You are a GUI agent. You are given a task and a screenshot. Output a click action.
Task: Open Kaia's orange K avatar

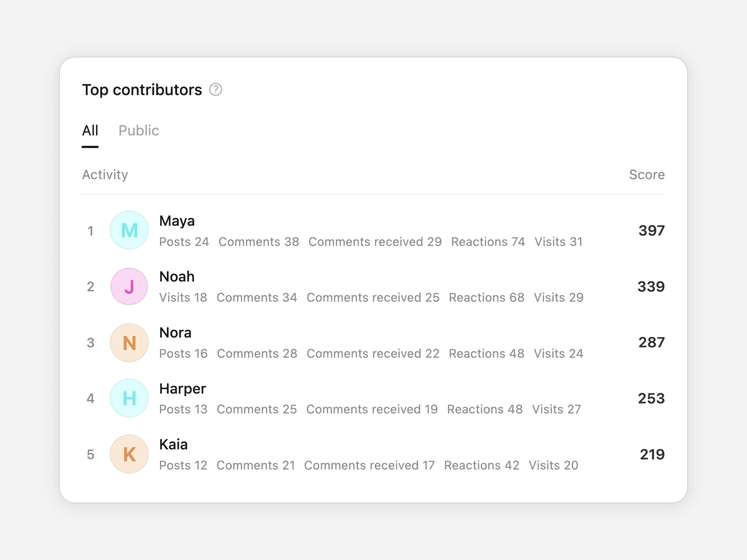tap(129, 454)
